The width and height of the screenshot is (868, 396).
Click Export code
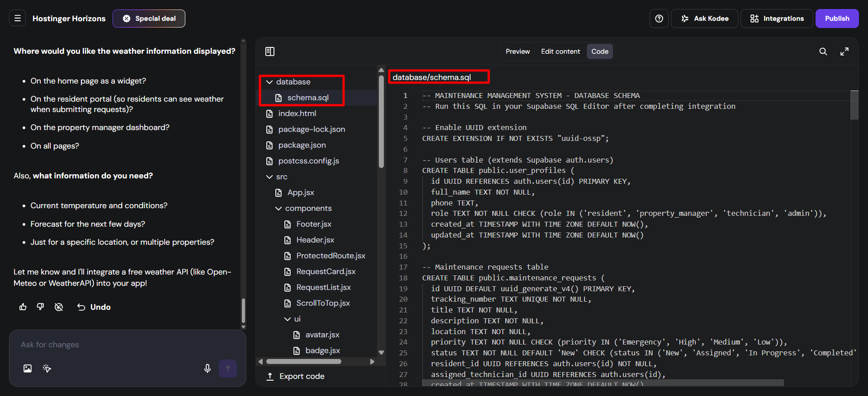[295, 376]
